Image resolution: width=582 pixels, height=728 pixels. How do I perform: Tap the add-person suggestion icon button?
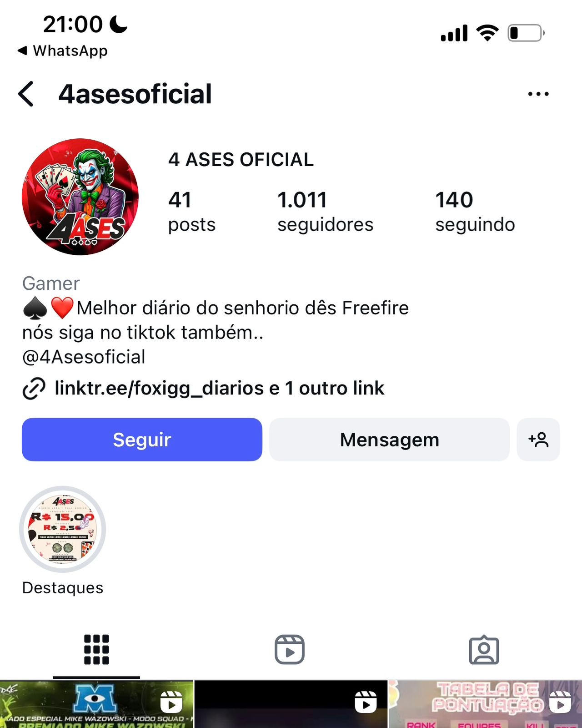(x=538, y=440)
